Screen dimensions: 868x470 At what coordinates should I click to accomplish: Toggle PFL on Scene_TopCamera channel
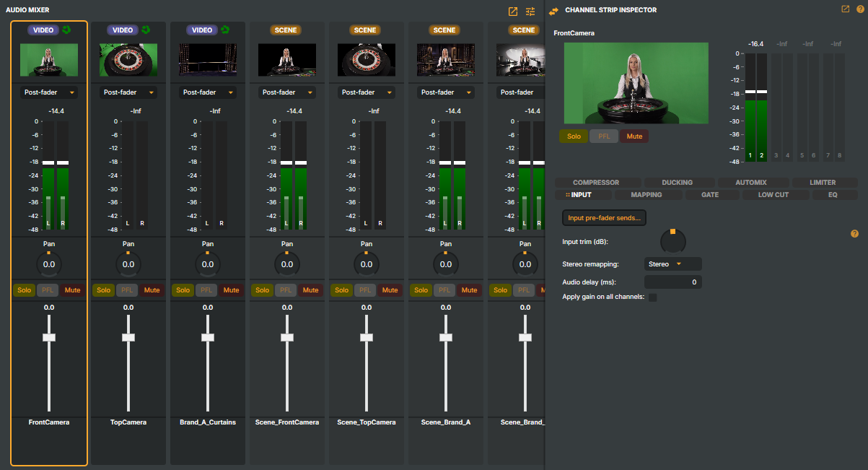pyautogui.click(x=366, y=290)
